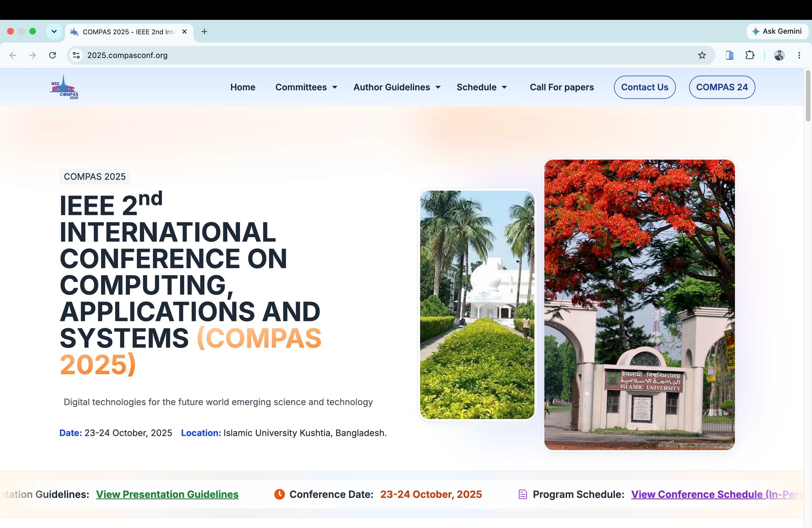This screenshot has height=528, width=812.
Task: Bookmark this page with the star icon
Action: pos(702,55)
